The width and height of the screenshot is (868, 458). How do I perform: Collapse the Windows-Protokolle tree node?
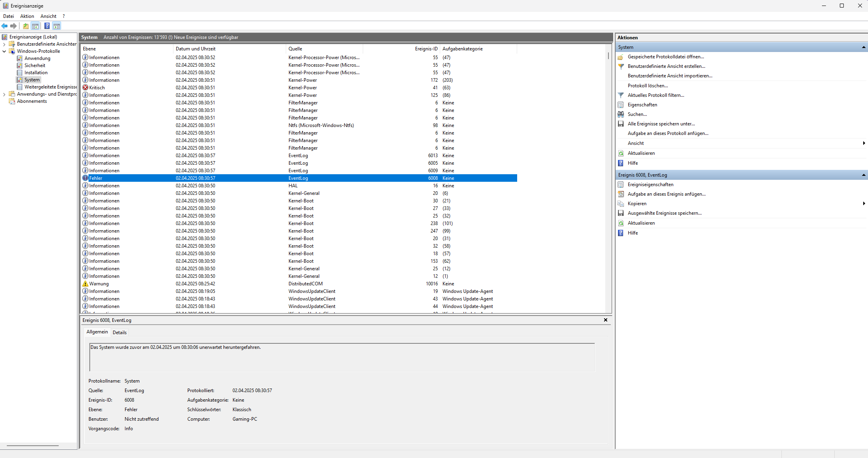pyautogui.click(x=4, y=51)
